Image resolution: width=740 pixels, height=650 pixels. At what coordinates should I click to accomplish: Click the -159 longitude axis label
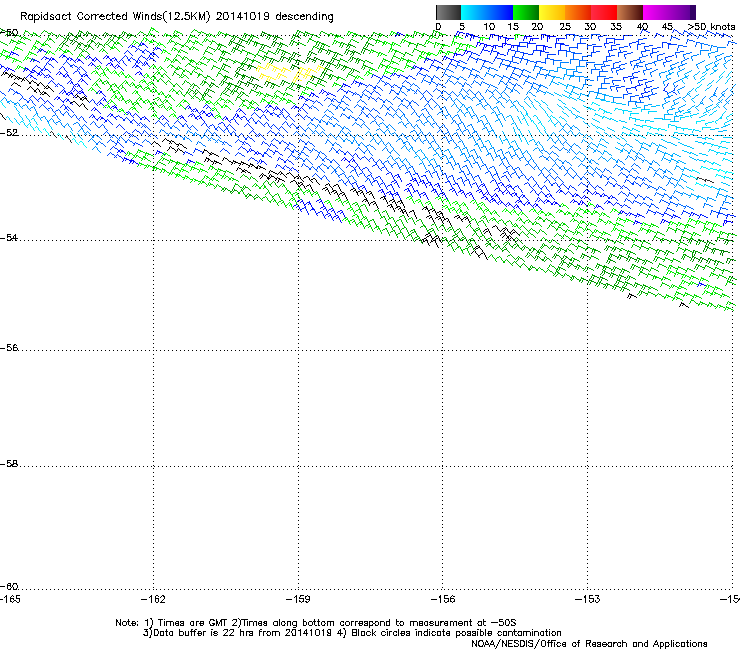pos(298,599)
